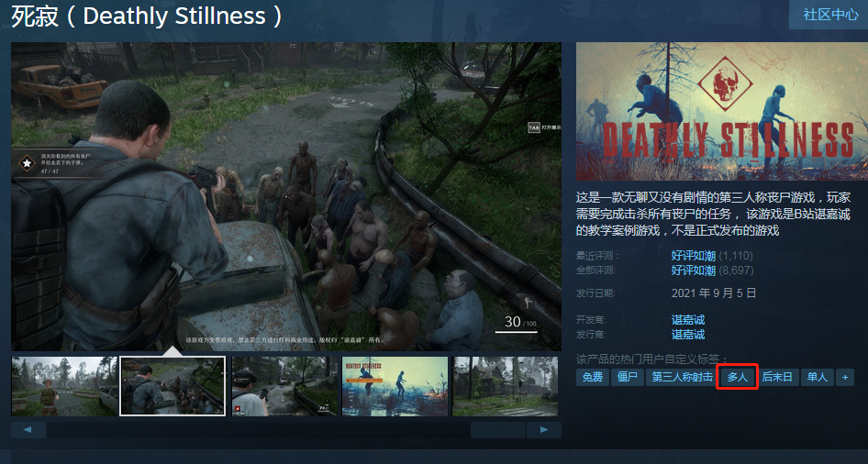This screenshot has width=868, height=464.
Task: Select the 僵尸 tag
Action: coord(628,377)
